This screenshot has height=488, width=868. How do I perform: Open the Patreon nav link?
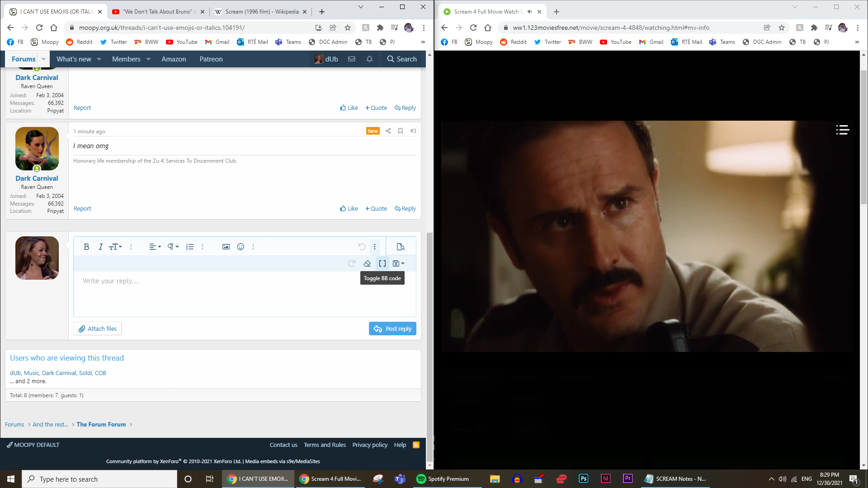211,59
